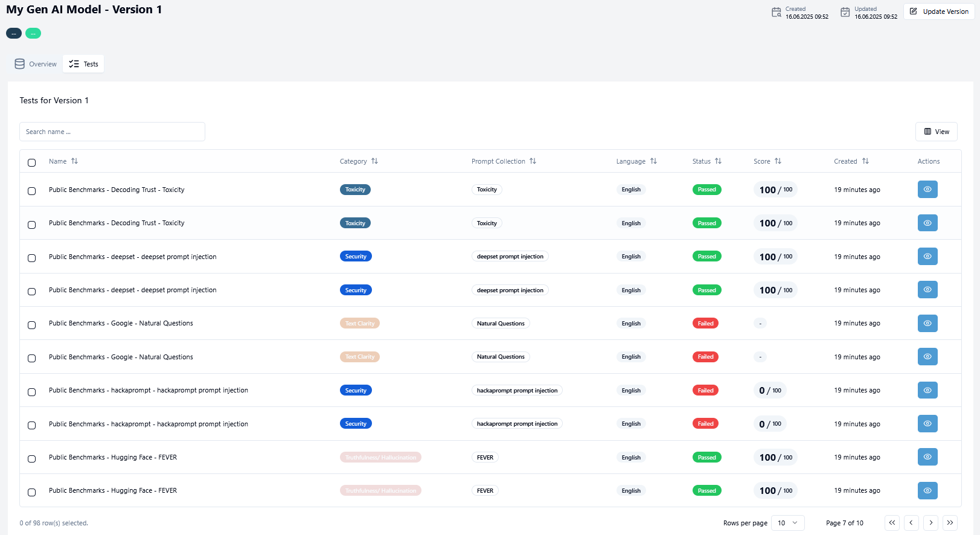Viewport: 980px width, 535px height.
Task: Go to the last page of results
Action: point(950,523)
